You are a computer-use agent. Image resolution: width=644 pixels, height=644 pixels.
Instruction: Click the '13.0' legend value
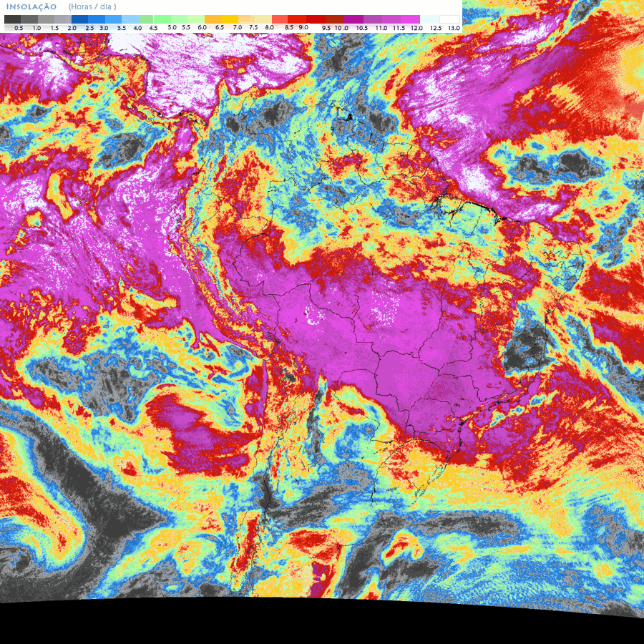454,28
